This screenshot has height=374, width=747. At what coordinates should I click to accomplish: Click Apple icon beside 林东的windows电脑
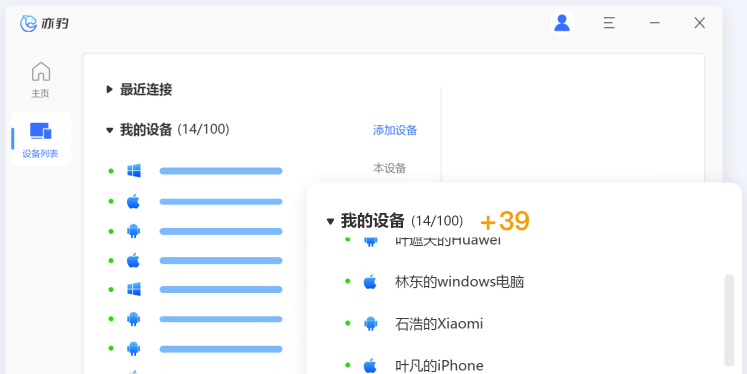(370, 282)
